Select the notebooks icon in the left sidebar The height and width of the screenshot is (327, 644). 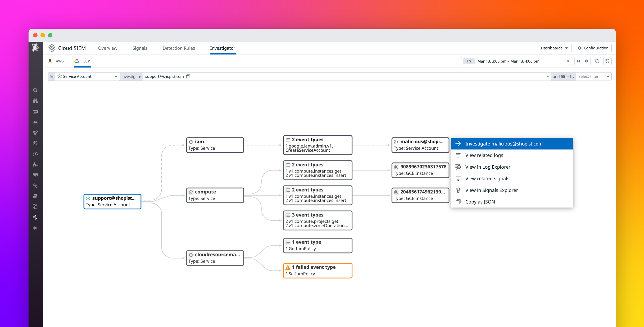35,196
